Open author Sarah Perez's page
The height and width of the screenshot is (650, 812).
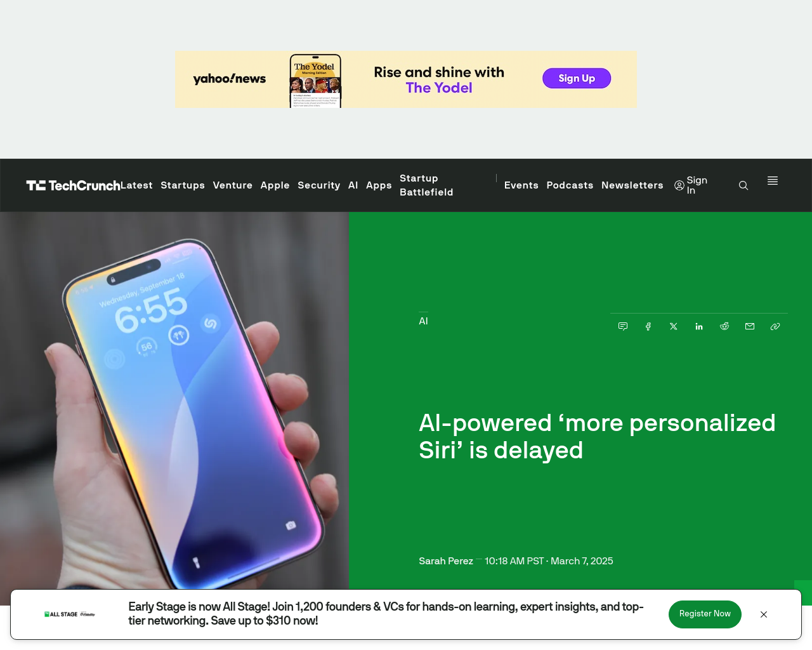click(446, 561)
